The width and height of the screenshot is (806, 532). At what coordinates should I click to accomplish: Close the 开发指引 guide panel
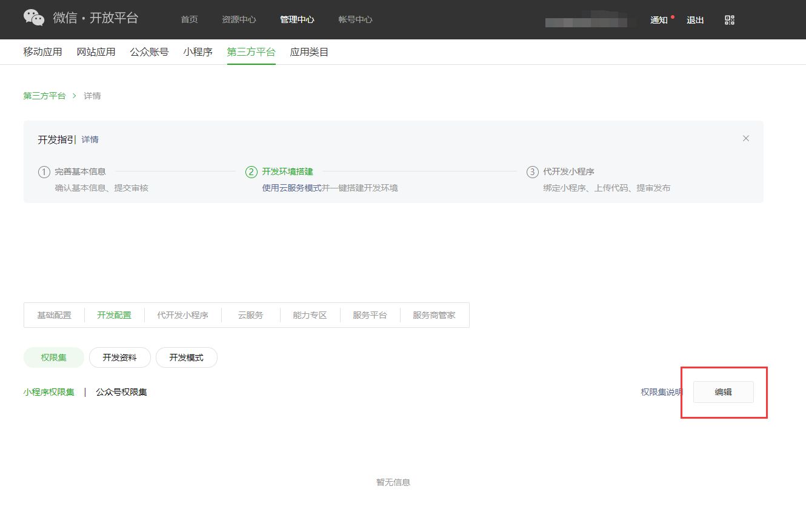(x=746, y=138)
